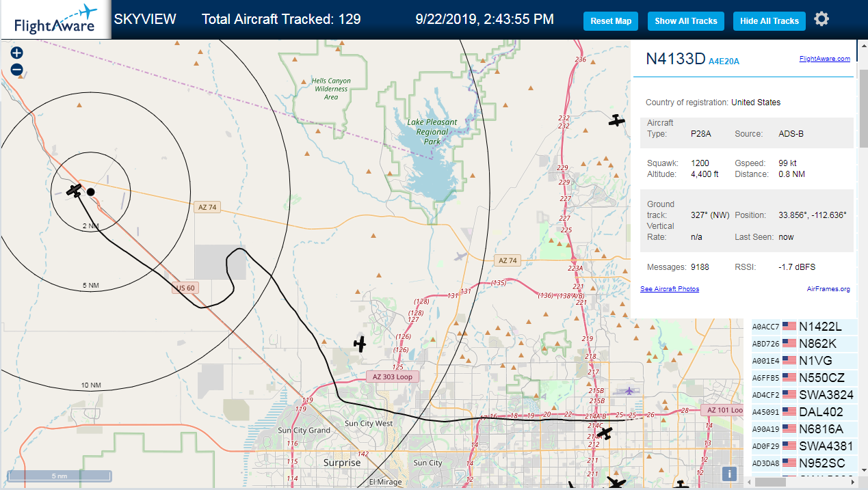Click the Lake Pleasant Regional Park label

(x=432, y=131)
